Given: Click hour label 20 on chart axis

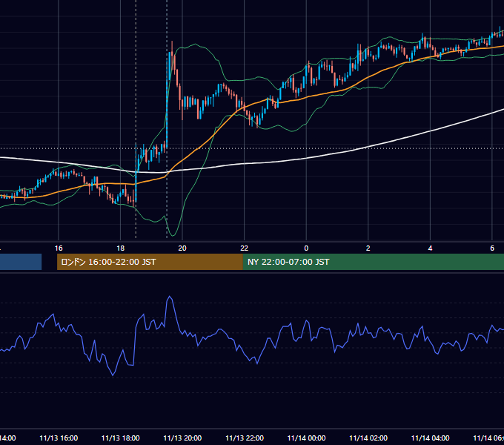Looking at the screenshot, I should (x=182, y=248).
